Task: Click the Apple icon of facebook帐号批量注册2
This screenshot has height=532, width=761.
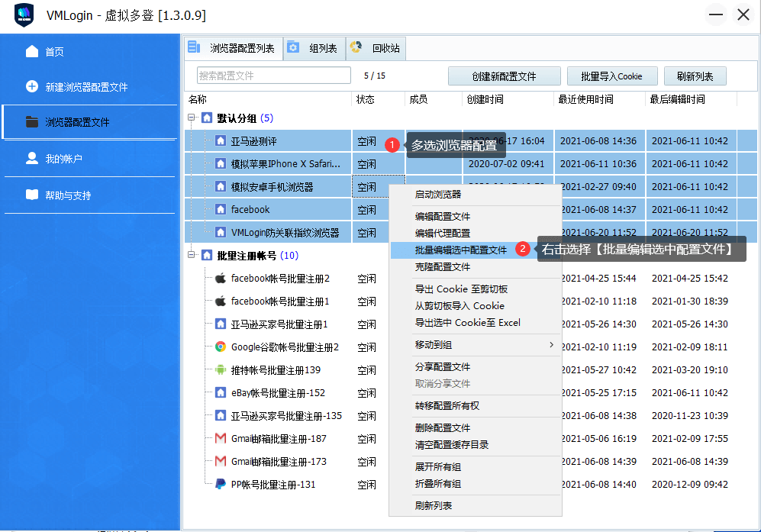Action: tap(221, 278)
